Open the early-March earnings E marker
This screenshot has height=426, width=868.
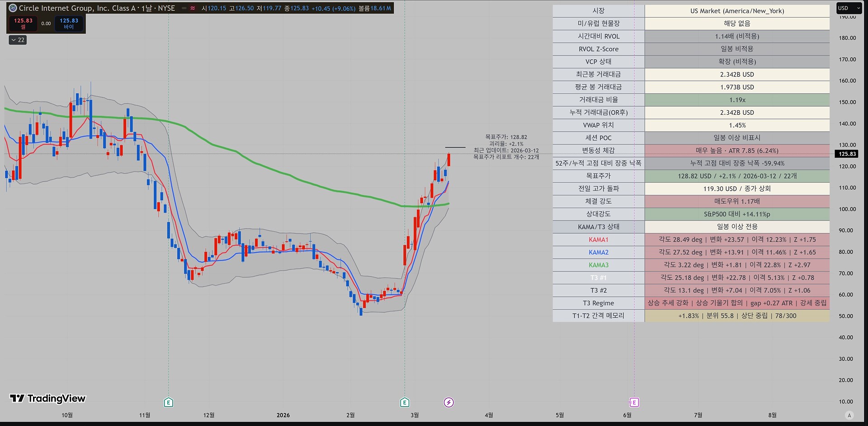[405, 402]
